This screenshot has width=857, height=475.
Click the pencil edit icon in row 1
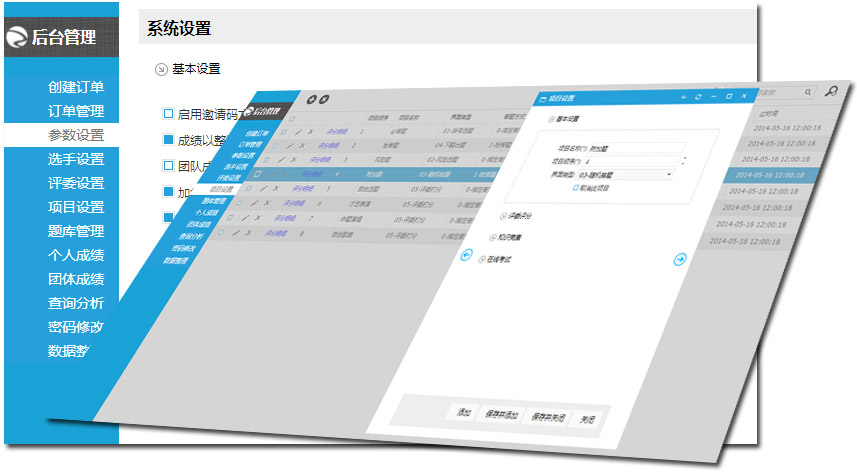(298, 132)
